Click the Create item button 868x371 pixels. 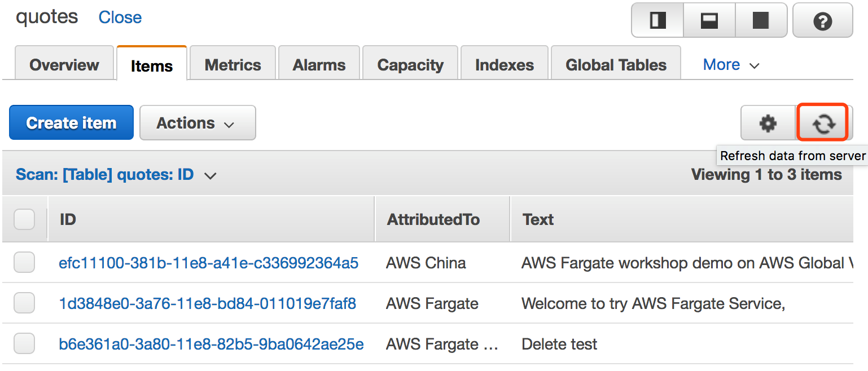pos(71,123)
